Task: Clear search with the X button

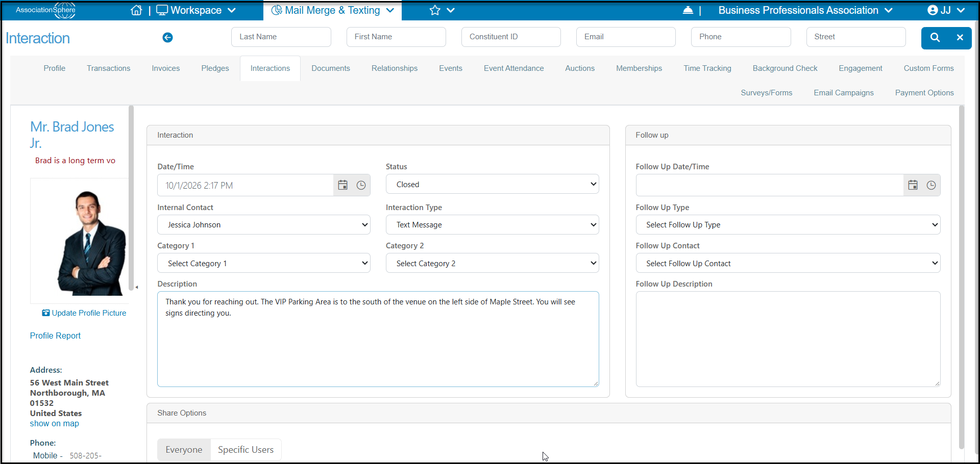Action: [960, 37]
